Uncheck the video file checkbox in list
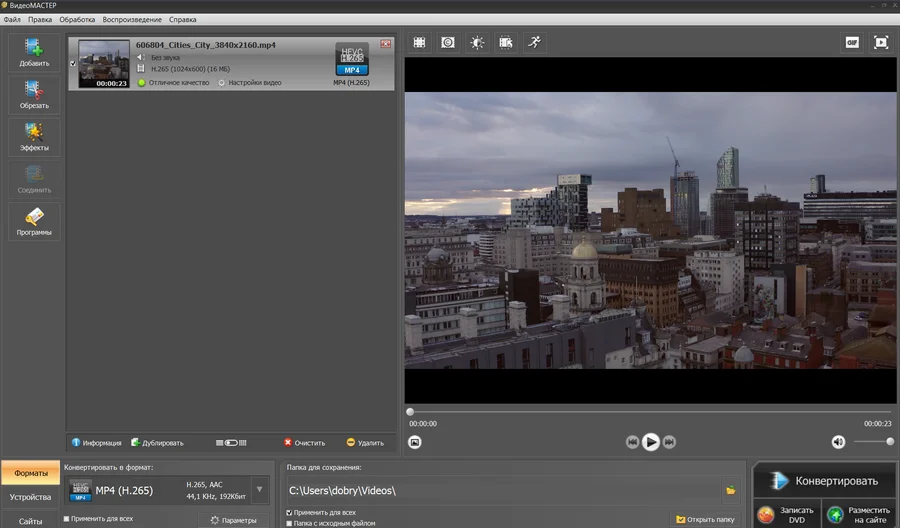The height and width of the screenshot is (528, 900). tap(73, 64)
